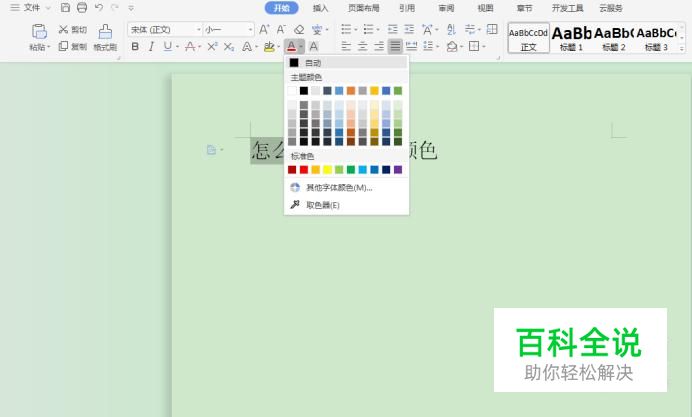Image resolution: width=692 pixels, height=417 pixels.
Task: Apply the 标题 2 style
Action: coord(613,38)
